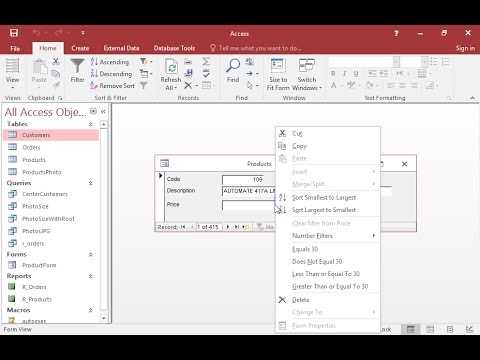Viewport: 480px width, 360px height.
Task: Switch to Form View icon in status bar
Action: pos(411,329)
